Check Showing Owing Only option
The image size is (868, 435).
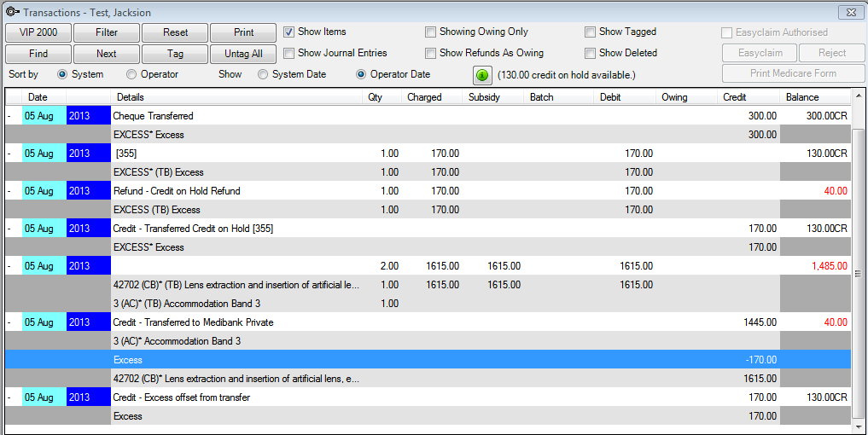[430, 32]
